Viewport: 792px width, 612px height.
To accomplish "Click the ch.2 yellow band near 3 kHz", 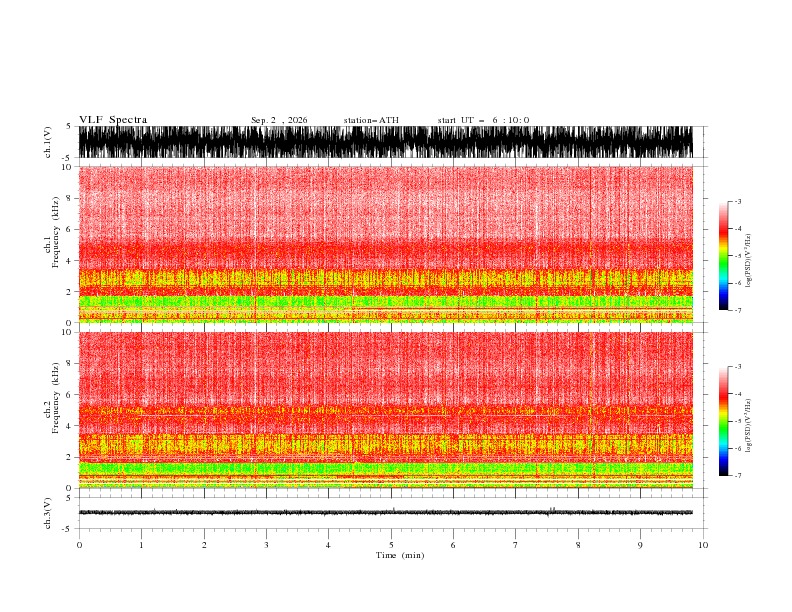I will click(385, 444).
